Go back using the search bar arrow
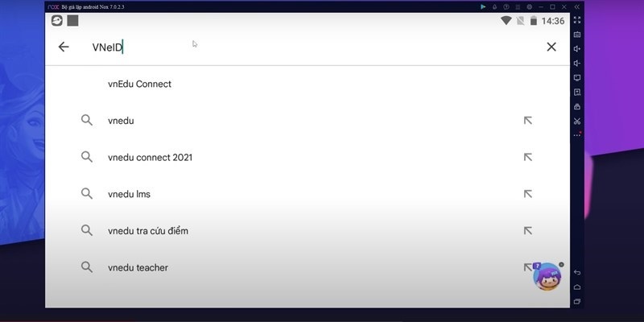This screenshot has height=322, width=644. [x=64, y=47]
